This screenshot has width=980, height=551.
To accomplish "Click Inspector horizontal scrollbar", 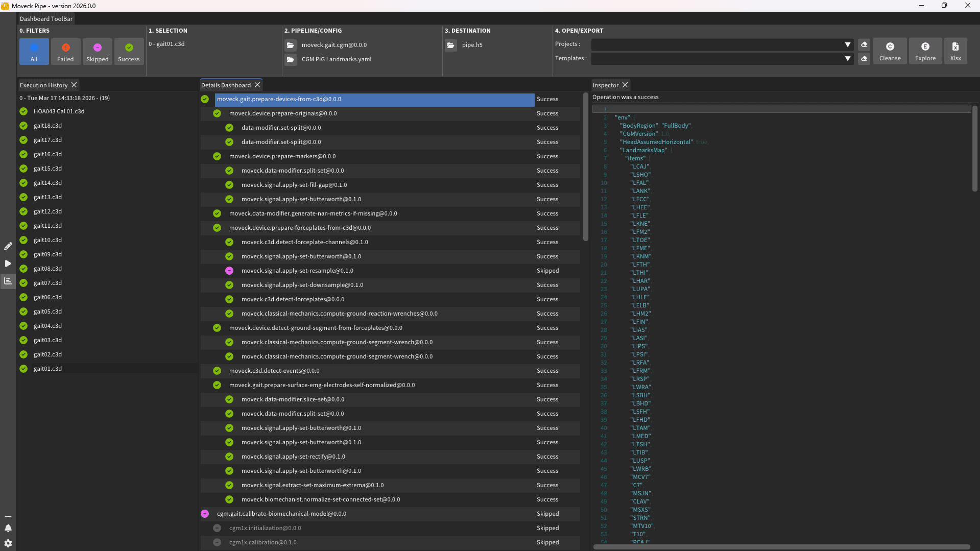I will coord(781,547).
